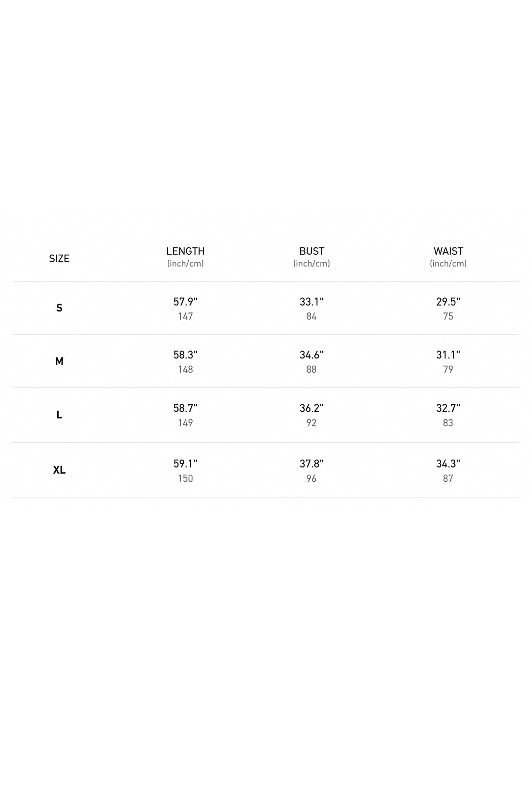Select the S size row label
The height and width of the screenshot is (798, 532).
click(59, 308)
